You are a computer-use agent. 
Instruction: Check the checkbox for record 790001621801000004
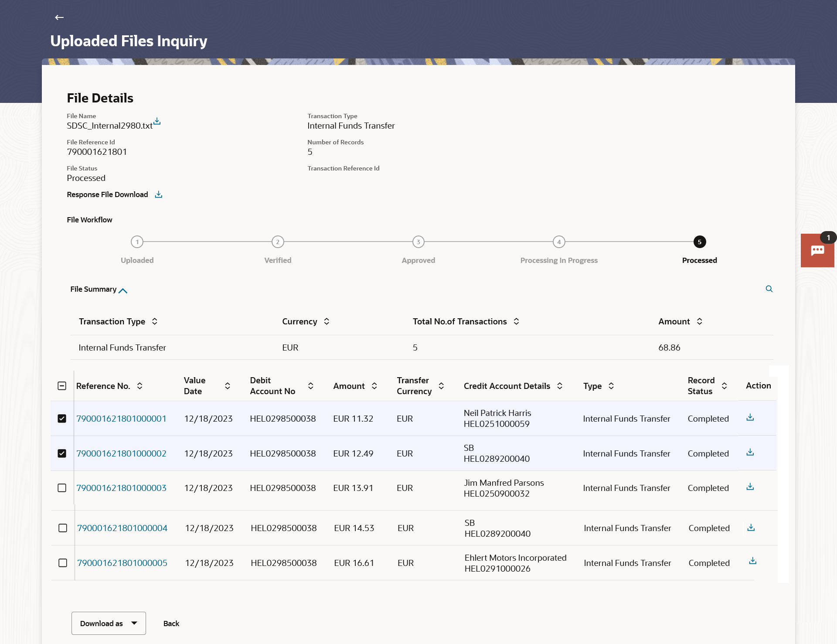63,528
